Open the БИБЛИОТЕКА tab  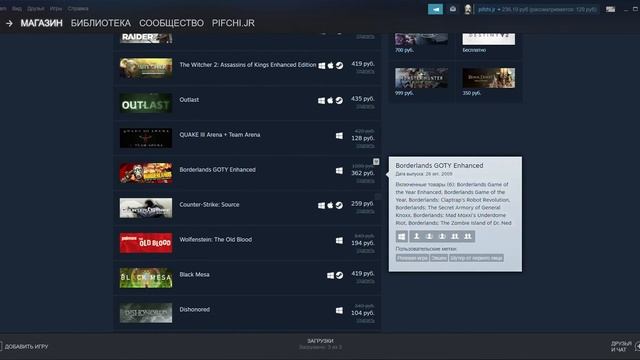point(101,23)
